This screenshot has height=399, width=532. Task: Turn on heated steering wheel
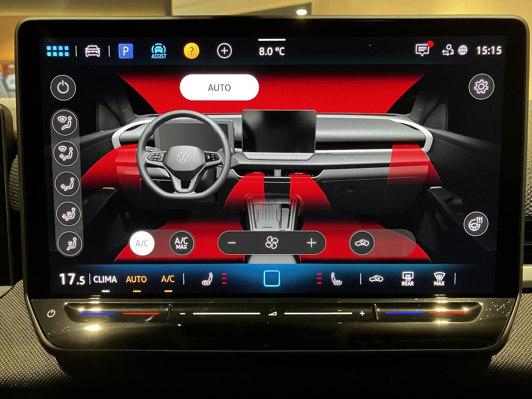[475, 224]
